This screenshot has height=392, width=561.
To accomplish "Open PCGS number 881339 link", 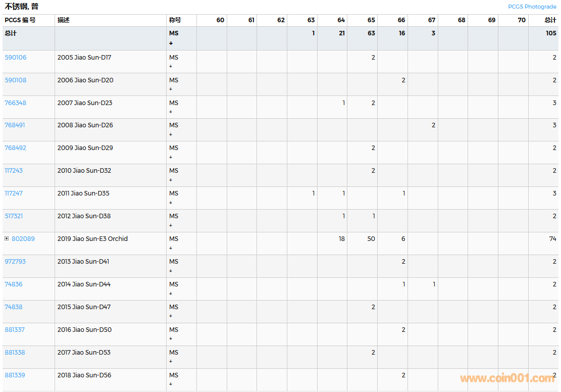I will [x=15, y=375].
